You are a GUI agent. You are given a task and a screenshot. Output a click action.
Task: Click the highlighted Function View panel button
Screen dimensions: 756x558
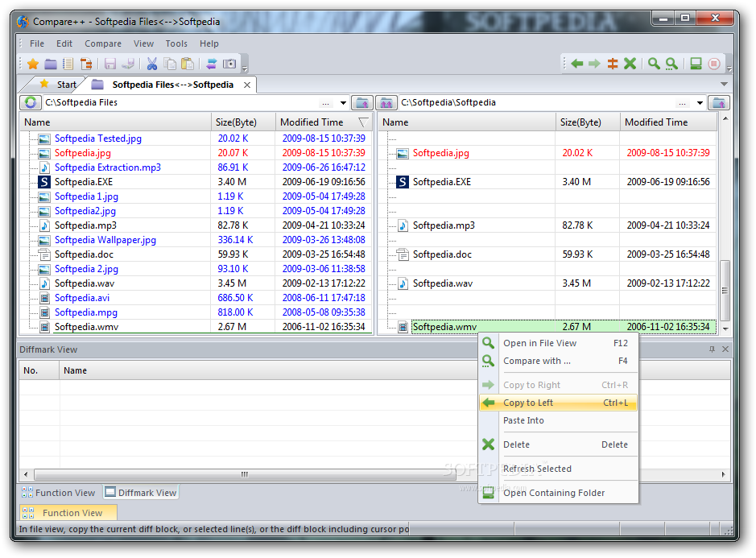68,513
